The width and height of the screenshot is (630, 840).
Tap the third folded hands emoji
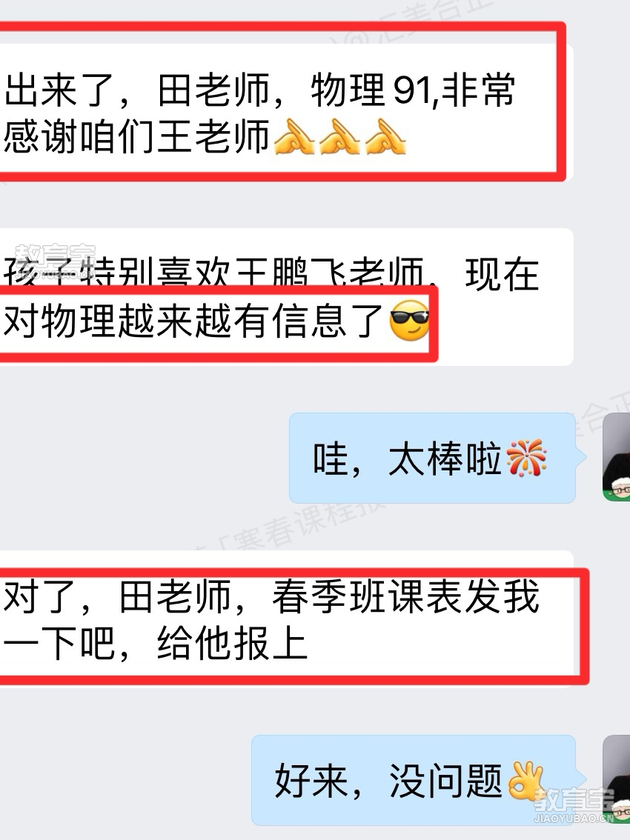coord(386,136)
